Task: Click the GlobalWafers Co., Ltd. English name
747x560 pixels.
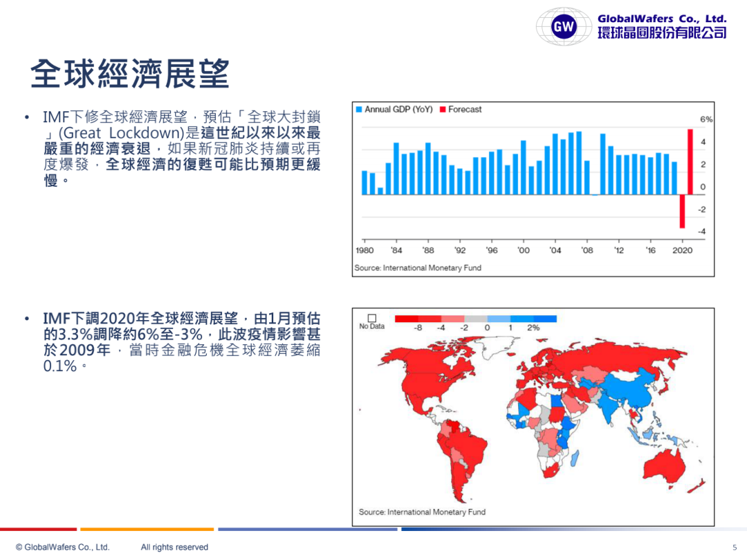Action: 662,19
